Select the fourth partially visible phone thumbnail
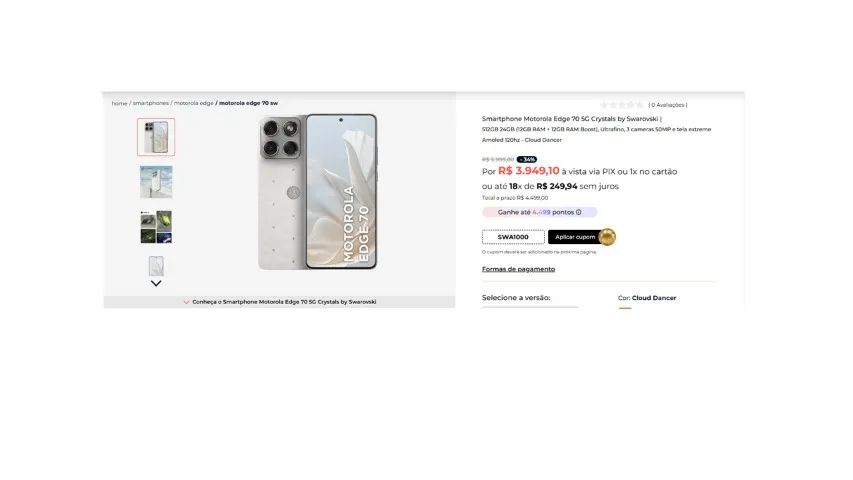The image size is (853, 480). (x=156, y=266)
